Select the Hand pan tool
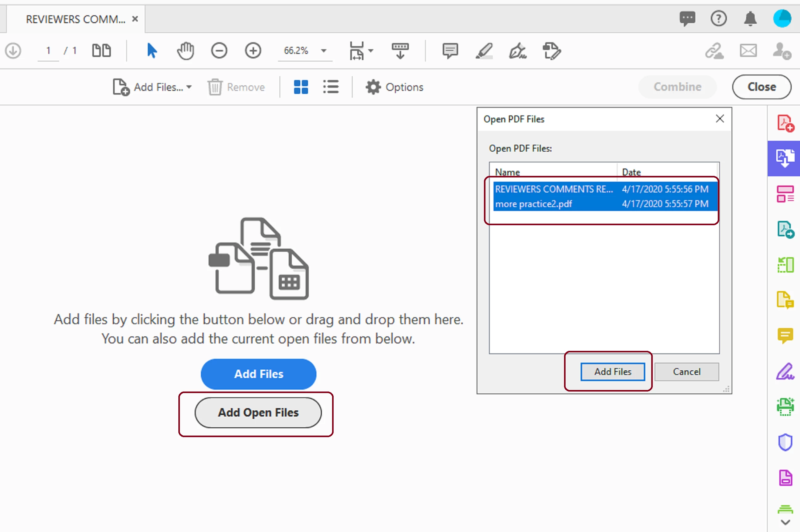This screenshot has width=800, height=532. 185,51
